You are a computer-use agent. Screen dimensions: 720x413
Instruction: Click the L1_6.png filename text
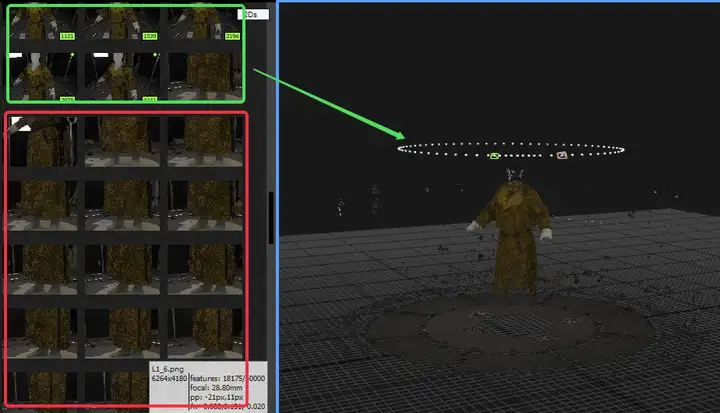[x=168, y=369]
